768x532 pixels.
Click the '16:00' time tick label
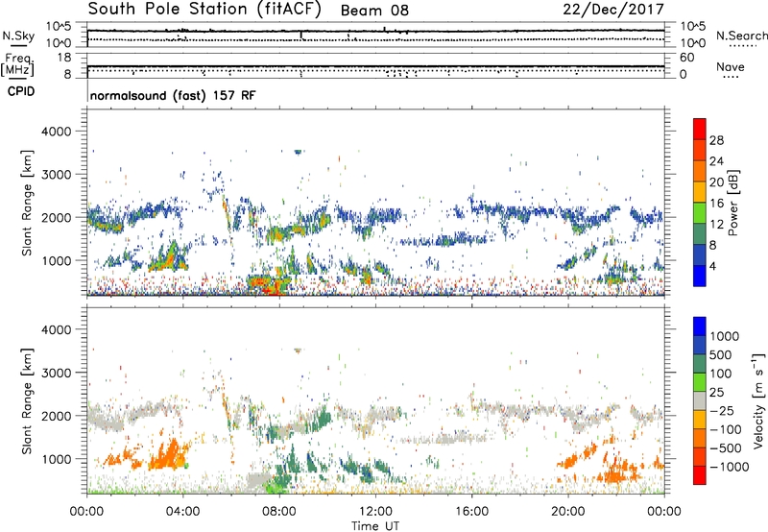point(471,512)
